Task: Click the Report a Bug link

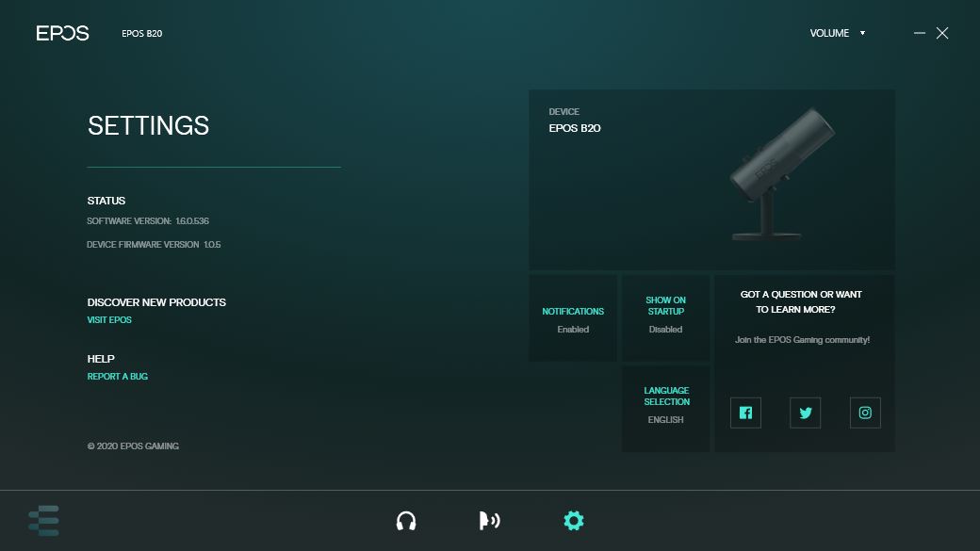Action: click(118, 376)
